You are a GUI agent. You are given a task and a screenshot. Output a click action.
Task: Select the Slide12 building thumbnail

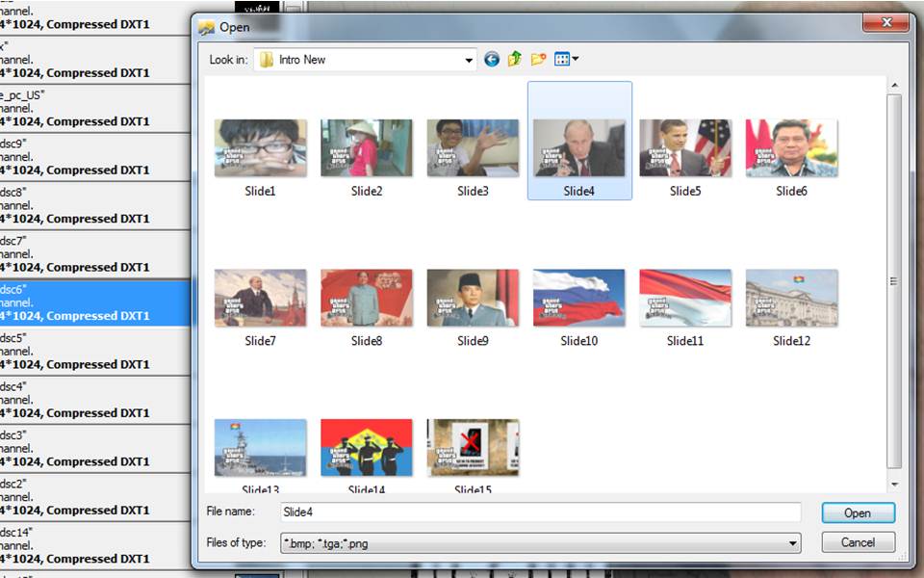791,298
